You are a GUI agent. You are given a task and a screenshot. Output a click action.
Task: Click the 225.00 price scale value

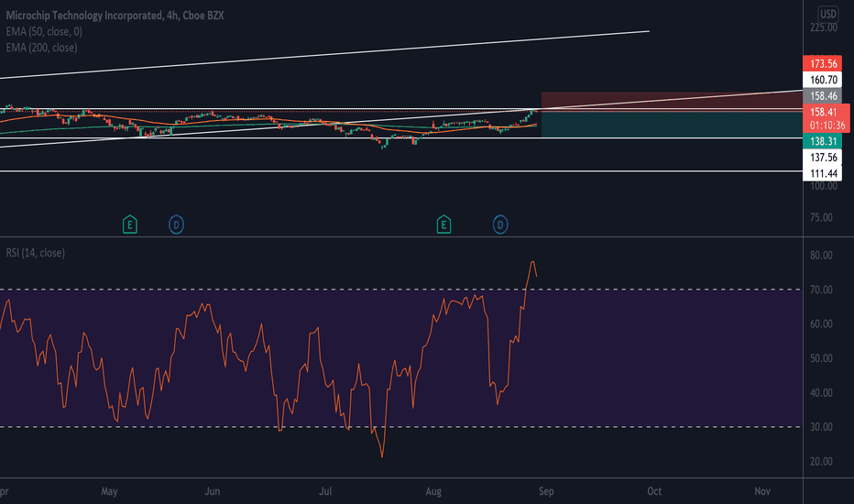(824, 27)
